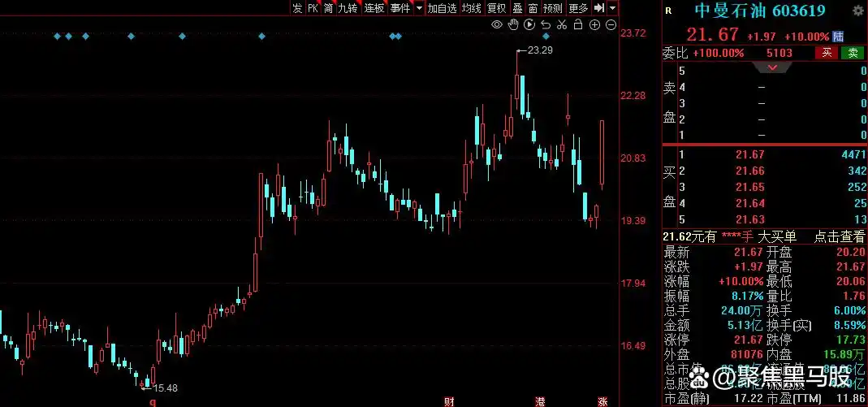Zoom in with the plus circle icon
The height and width of the screenshot is (407, 868).
point(594,25)
